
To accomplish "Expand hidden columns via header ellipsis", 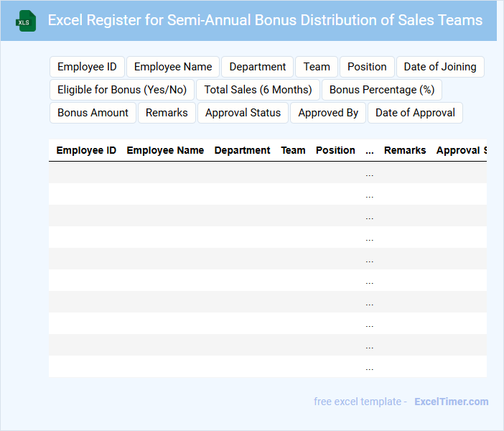I will click(370, 151).
